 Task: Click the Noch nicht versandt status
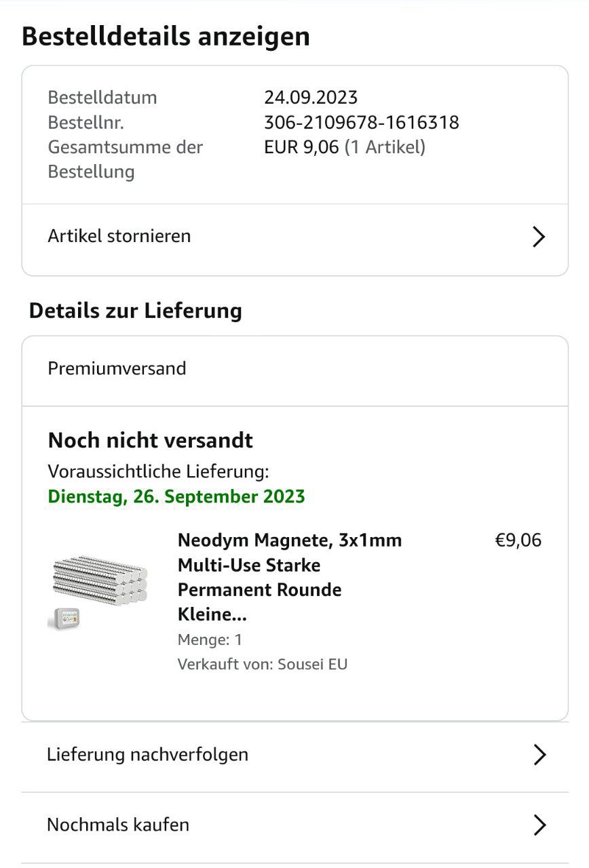pyautogui.click(x=150, y=440)
